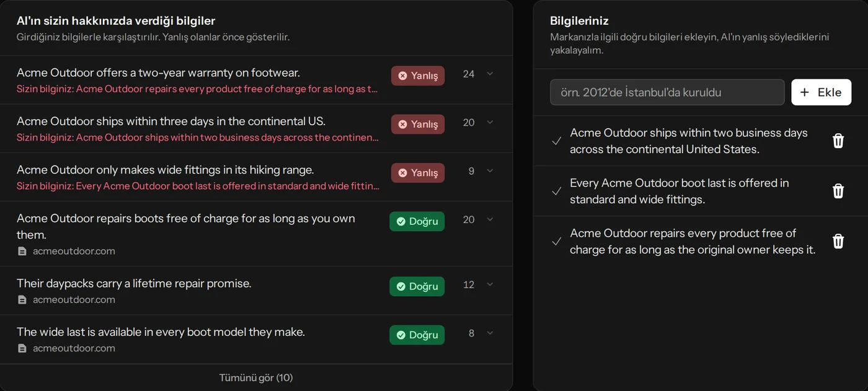Click the document icon under the daypacks claim
Viewport: 868px width, 391px height.
point(22,300)
